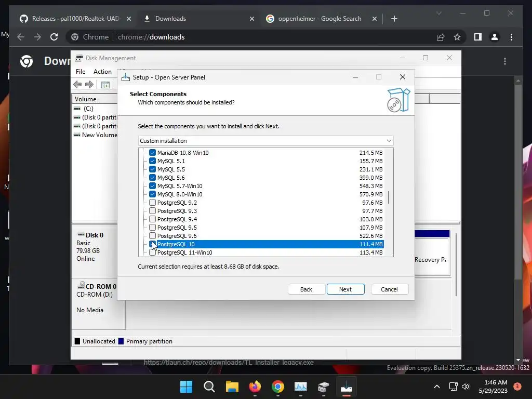Screen dimensions: 532x399
Task: Open the clock and date flyout
Action: tap(493, 387)
